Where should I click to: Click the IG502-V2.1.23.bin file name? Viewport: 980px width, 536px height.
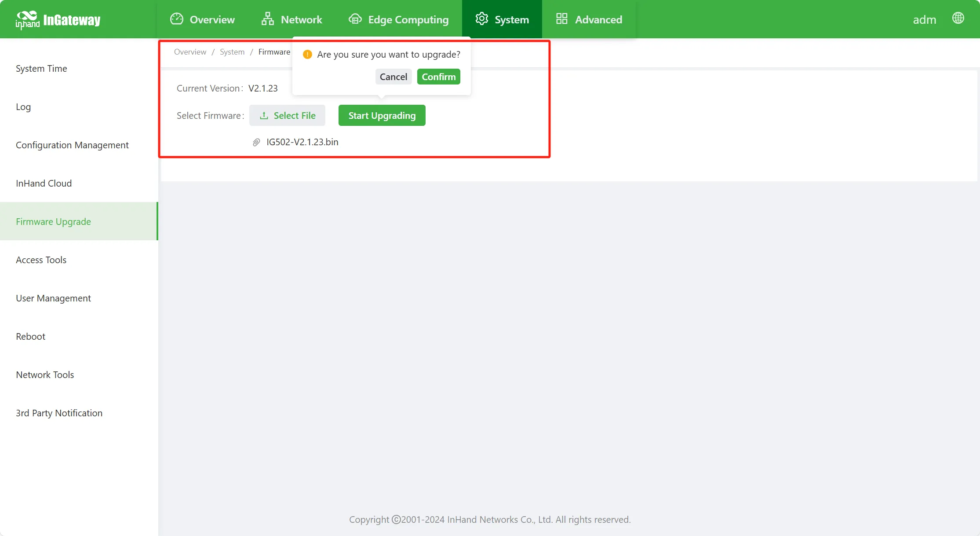[x=302, y=142]
